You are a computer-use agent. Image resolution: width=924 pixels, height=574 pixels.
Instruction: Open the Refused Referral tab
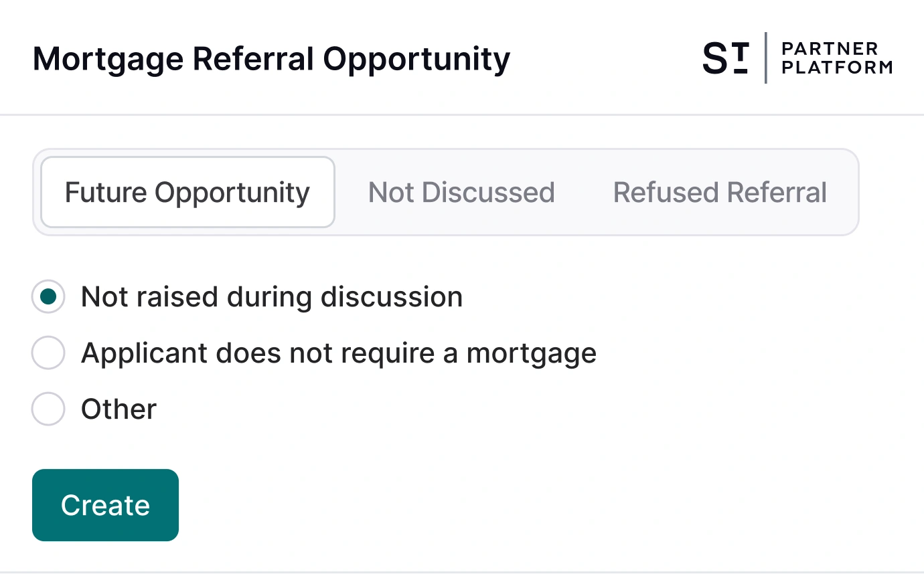pos(719,192)
